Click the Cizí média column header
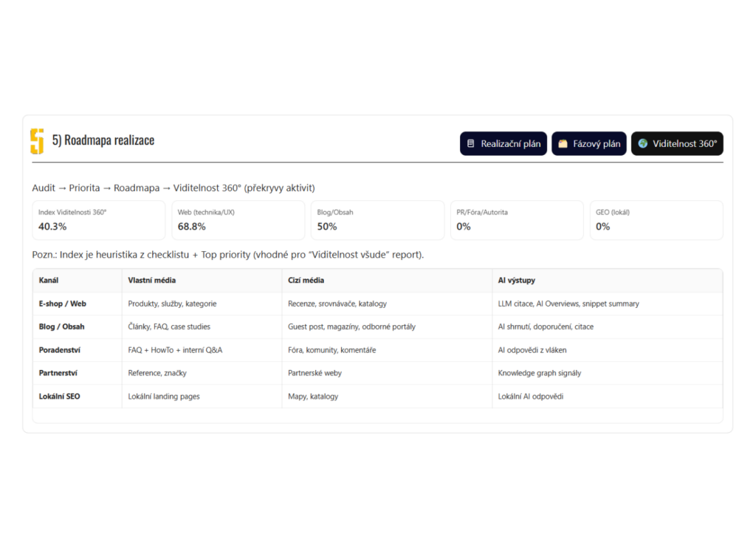 [306, 281]
